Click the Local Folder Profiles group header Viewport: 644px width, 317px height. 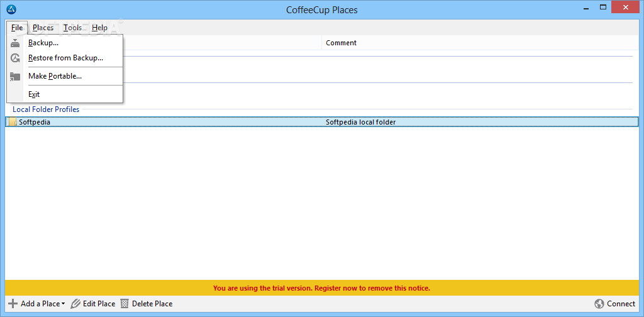click(x=46, y=109)
